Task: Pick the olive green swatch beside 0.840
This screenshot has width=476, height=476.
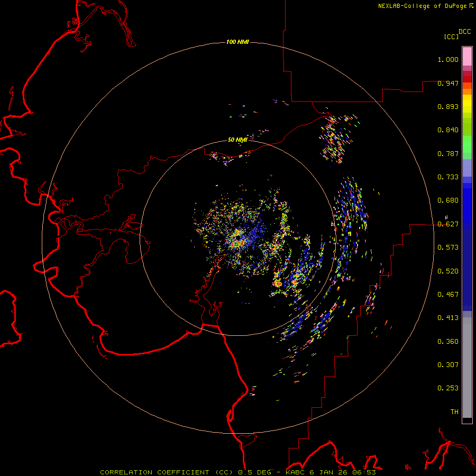Action: click(x=467, y=127)
